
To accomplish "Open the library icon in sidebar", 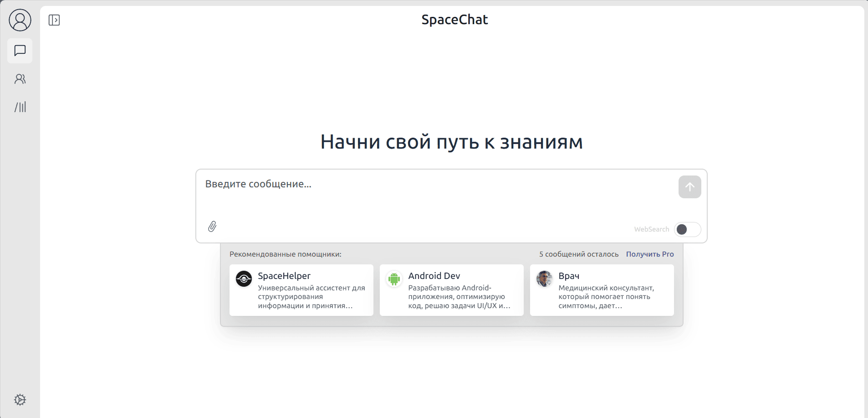I will point(20,107).
